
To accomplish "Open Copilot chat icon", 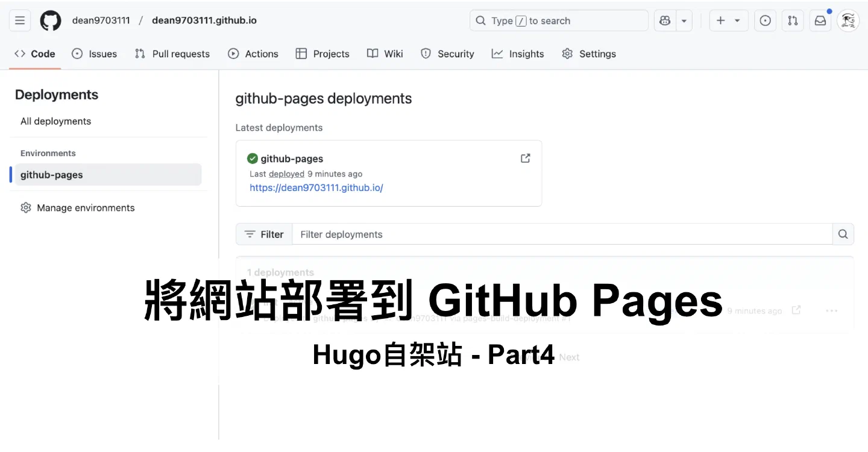I will coord(665,20).
